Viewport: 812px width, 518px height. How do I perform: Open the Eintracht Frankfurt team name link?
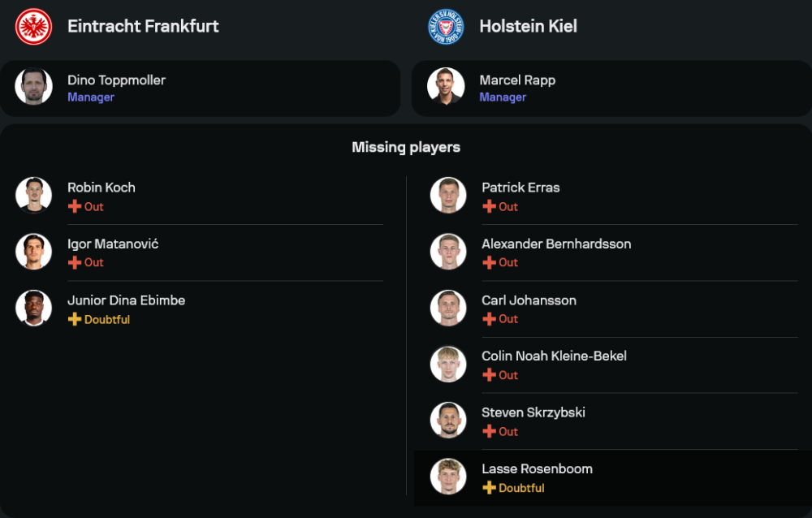pos(143,26)
